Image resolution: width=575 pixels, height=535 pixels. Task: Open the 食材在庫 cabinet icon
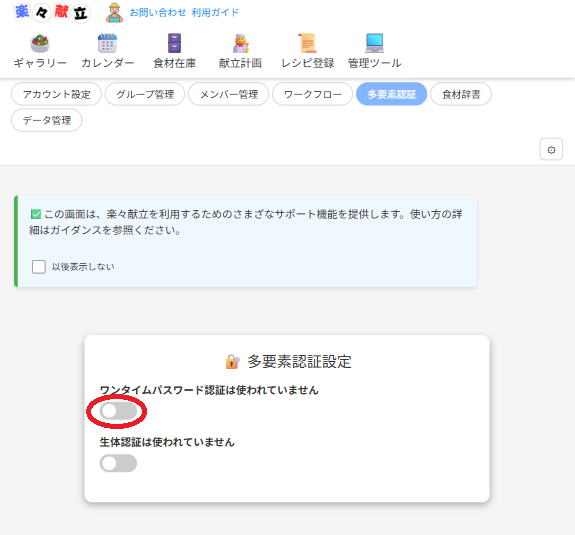click(174, 43)
